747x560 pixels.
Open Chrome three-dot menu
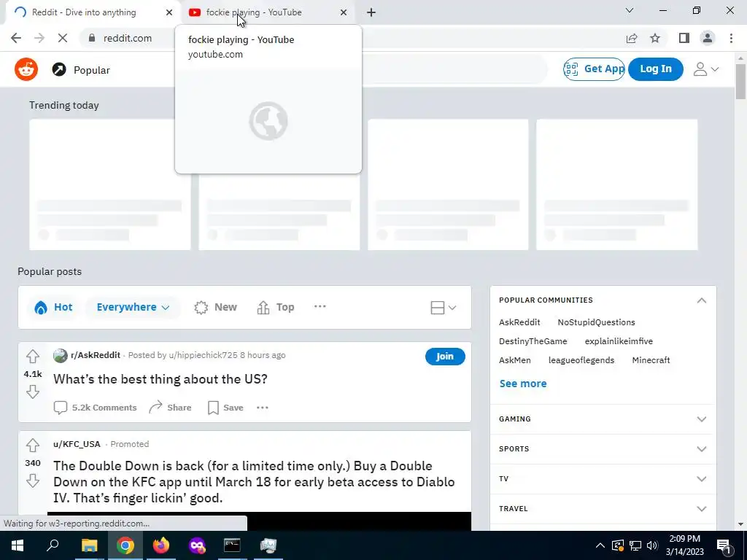(731, 38)
